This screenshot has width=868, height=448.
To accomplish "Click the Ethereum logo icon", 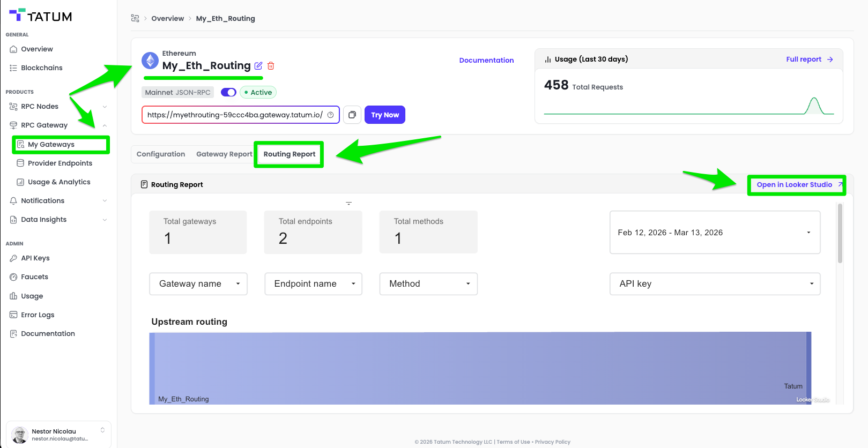I will (x=150, y=61).
